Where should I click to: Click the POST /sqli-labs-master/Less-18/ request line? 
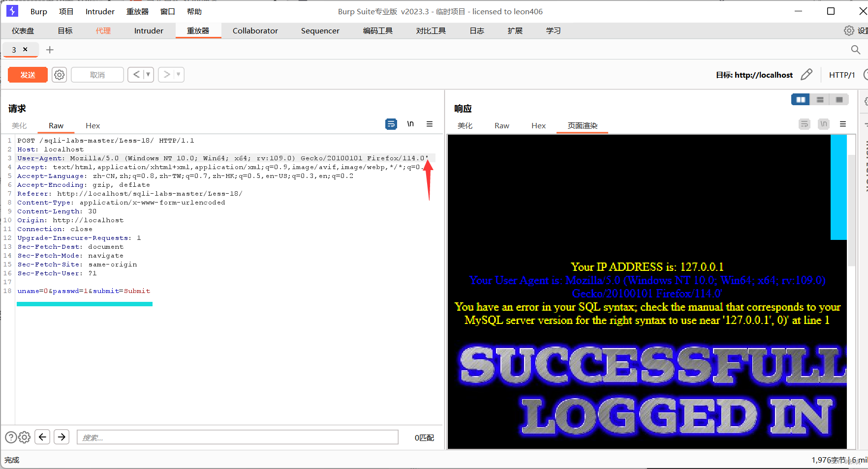tap(106, 141)
